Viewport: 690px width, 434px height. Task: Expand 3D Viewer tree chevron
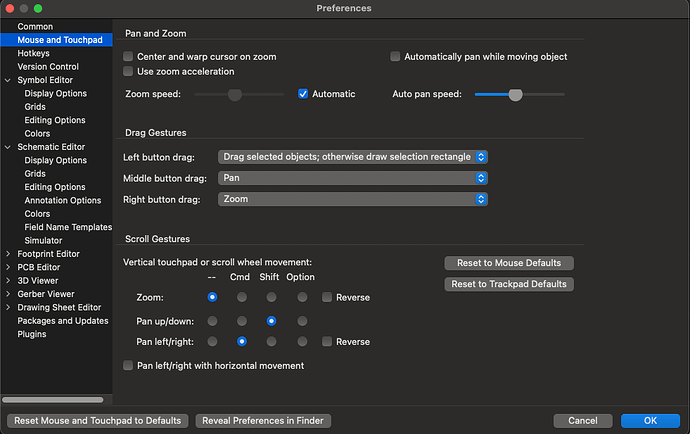click(x=7, y=280)
